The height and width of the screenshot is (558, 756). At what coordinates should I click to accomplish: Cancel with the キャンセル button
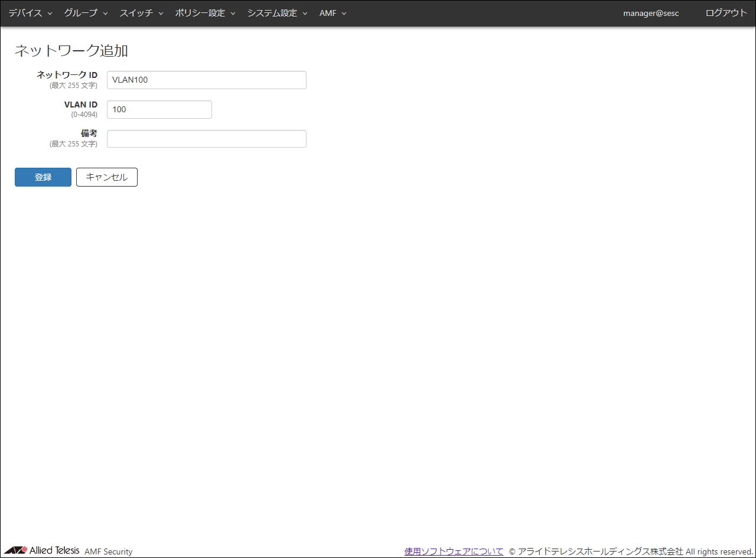[107, 177]
